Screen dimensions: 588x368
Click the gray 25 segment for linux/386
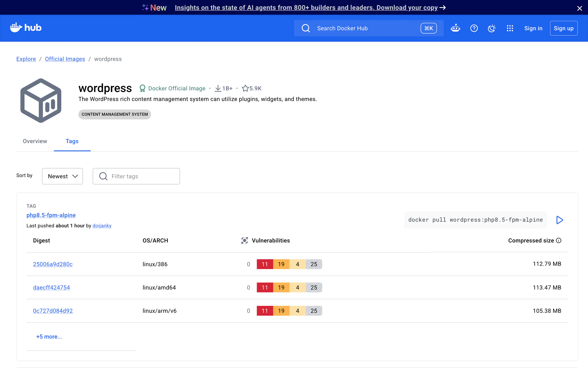[x=314, y=264]
